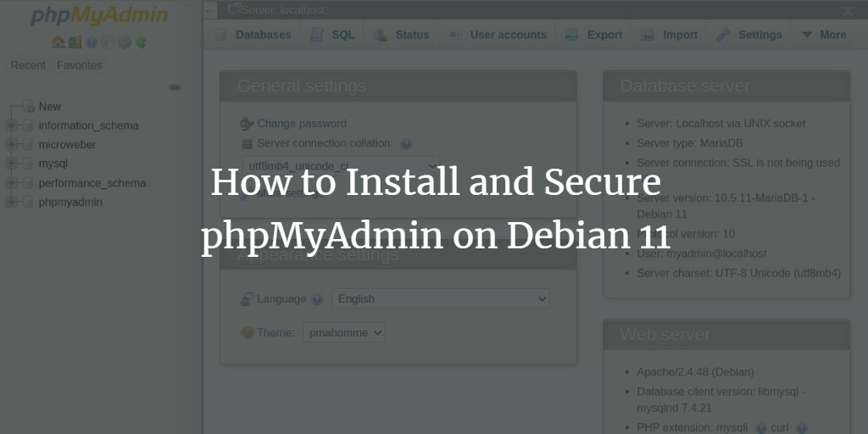Click the mysql database icon
This screenshot has height=434, width=868.
[28, 164]
